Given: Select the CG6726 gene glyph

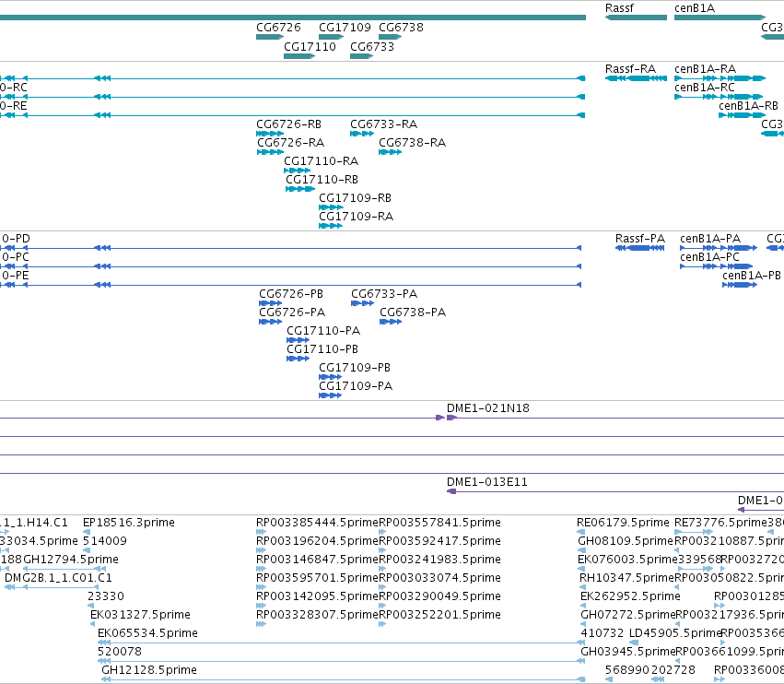Looking at the screenshot, I should pyautogui.click(x=270, y=37).
